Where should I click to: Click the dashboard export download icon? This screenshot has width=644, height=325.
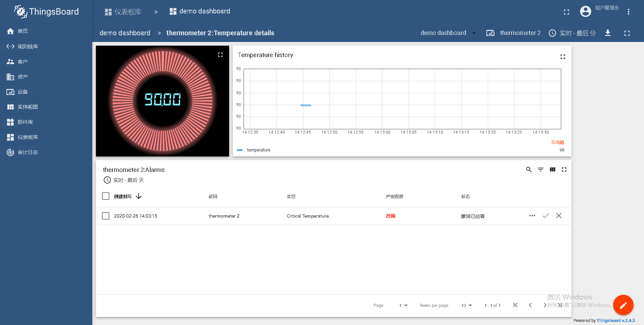608,33
